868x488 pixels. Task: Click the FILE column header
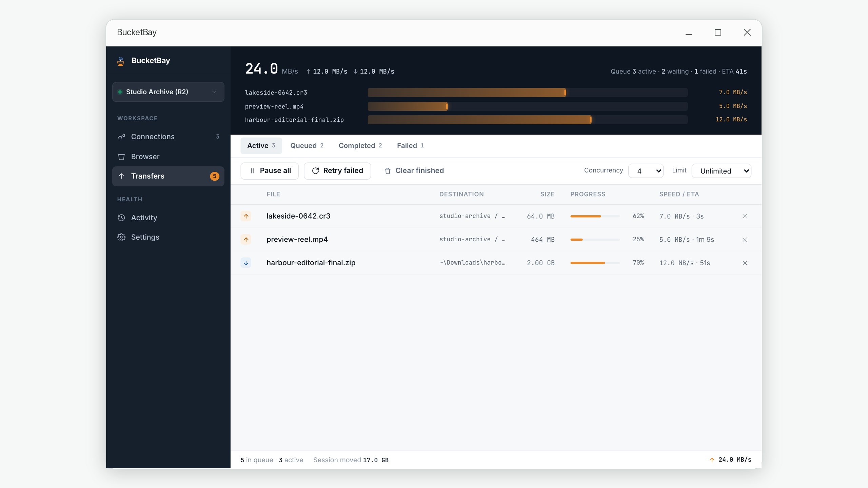(273, 195)
